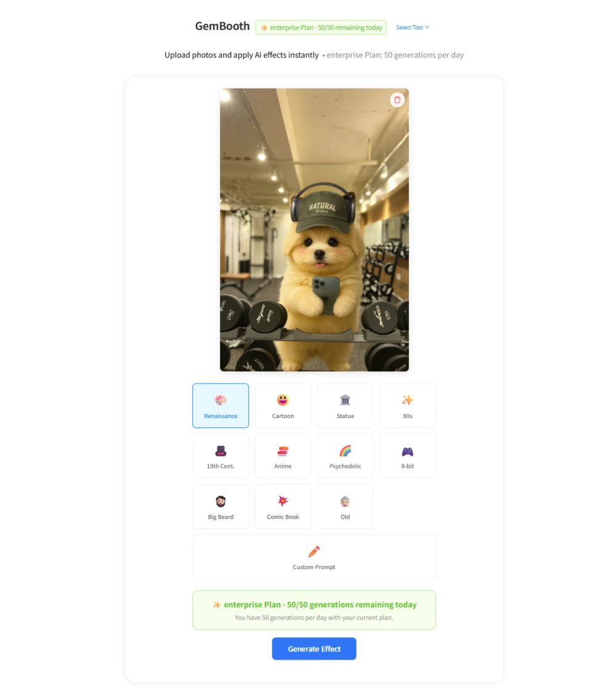616x694 pixels.
Task: Select the 80s sparkle effect
Action: click(407, 405)
